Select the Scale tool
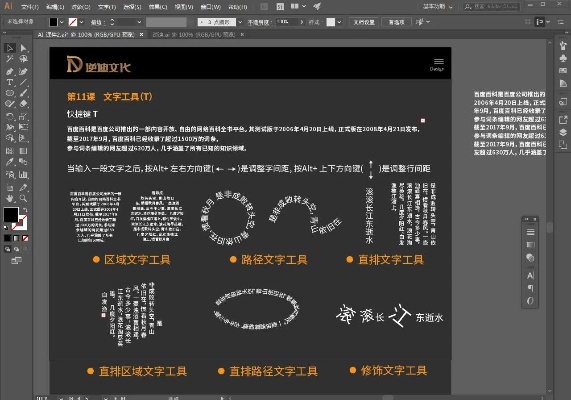 point(23,117)
